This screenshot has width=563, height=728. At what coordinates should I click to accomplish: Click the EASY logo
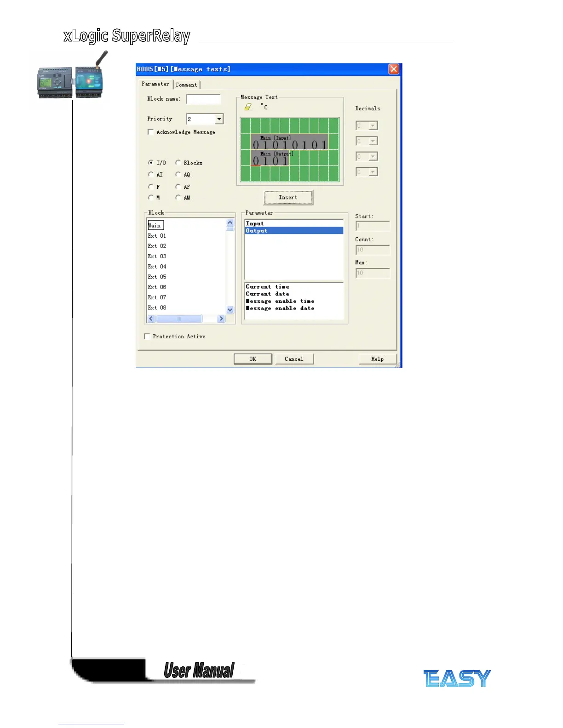click(457, 678)
